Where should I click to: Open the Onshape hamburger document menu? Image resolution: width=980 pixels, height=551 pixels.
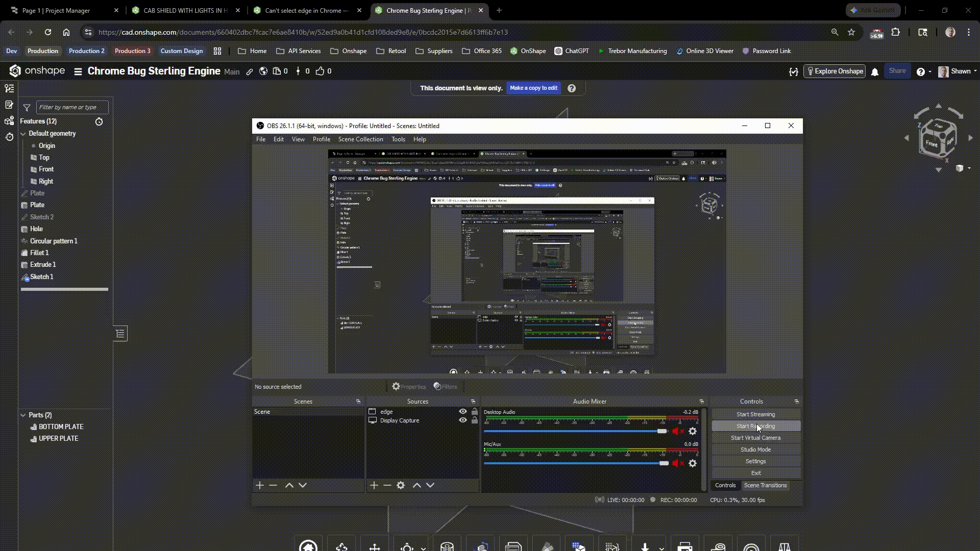point(78,72)
